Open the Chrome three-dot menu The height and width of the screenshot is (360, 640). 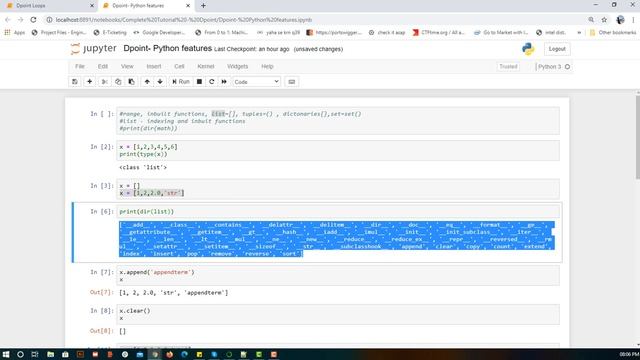pos(633,20)
